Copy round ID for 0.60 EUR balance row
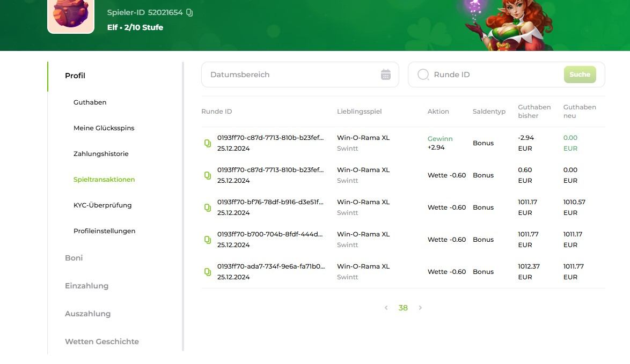The height and width of the screenshot is (364, 630). (208, 175)
